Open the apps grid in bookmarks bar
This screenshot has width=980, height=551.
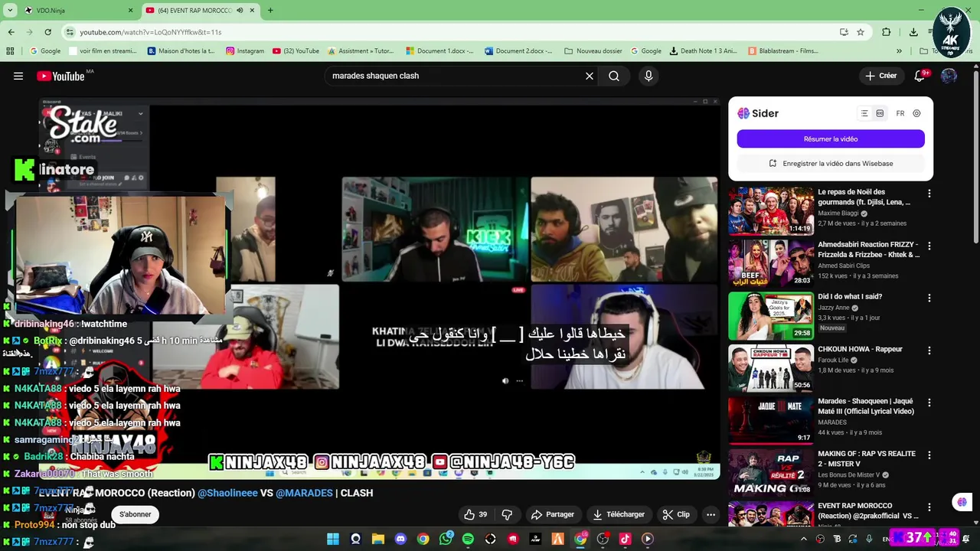click(x=10, y=51)
